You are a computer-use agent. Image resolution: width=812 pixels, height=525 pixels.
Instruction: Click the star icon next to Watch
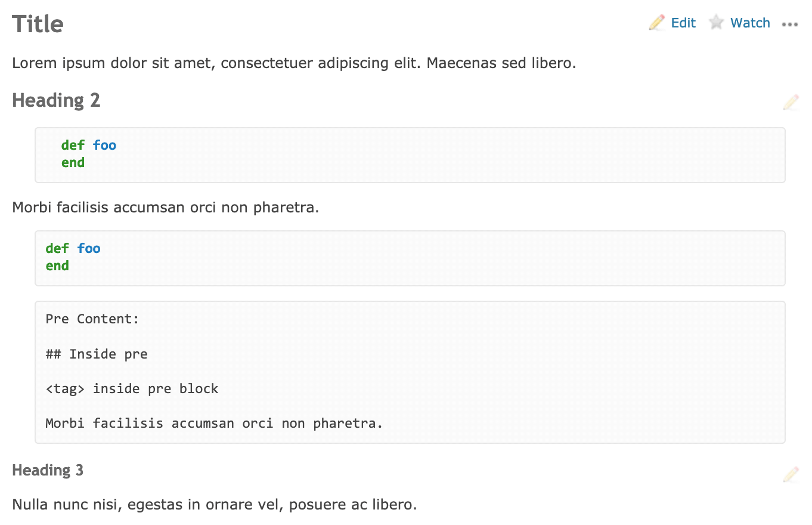[716, 23]
